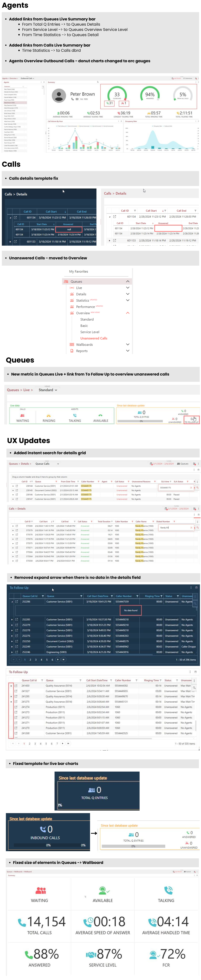Open call 601134 via its link icon, dark grid
The height and width of the screenshot is (980, 201).
tap(15, 218)
